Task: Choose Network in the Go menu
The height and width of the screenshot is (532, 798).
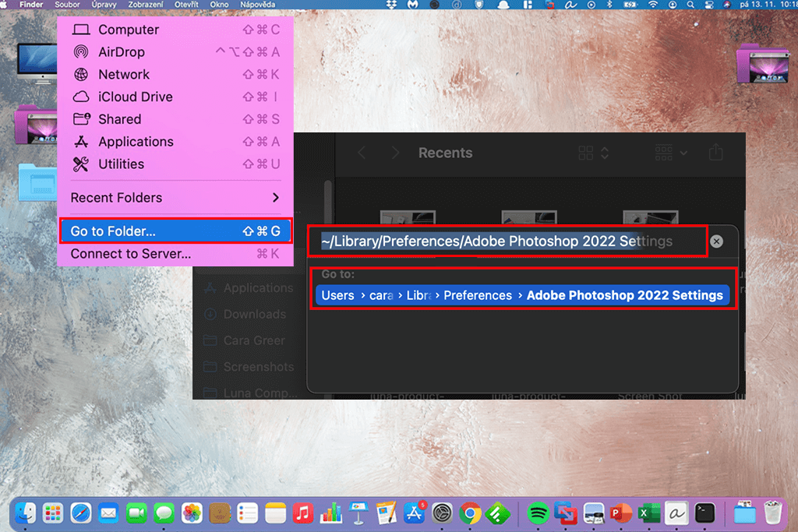Action: tap(175, 74)
